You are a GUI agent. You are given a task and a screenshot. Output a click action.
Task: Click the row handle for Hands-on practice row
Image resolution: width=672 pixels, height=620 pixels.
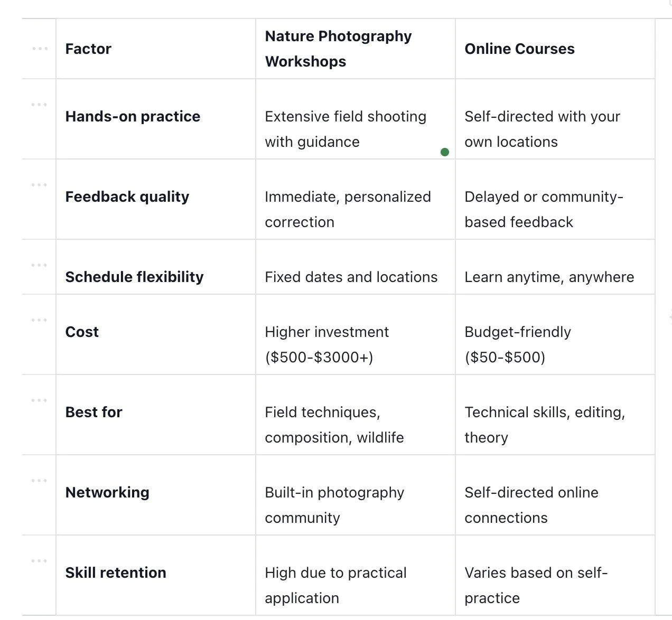[x=39, y=105]
